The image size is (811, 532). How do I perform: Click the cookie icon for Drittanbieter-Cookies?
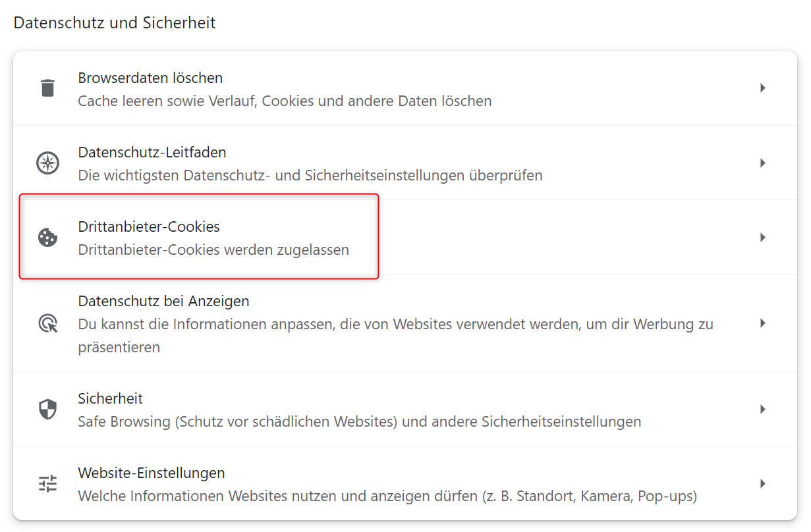47,237
